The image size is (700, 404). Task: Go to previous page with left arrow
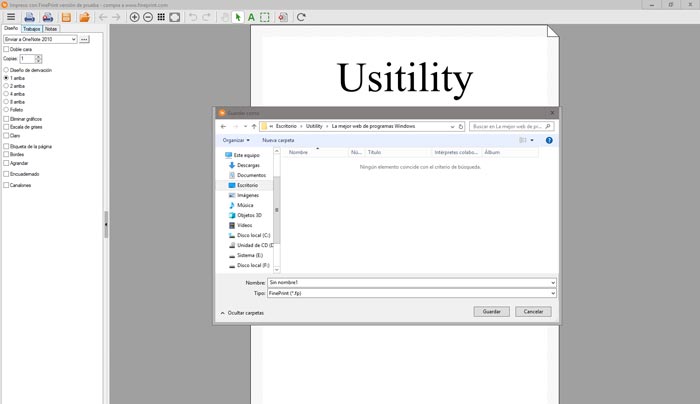click(x=103, y=17)
